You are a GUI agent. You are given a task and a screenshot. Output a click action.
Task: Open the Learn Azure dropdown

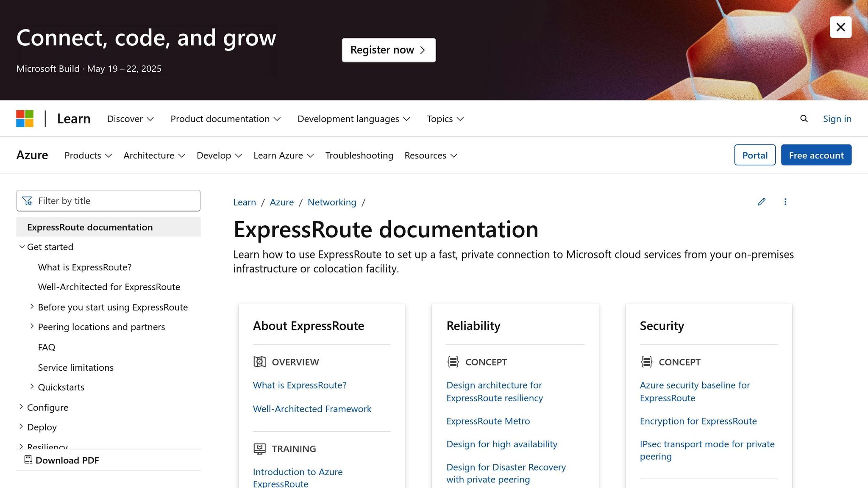point(284,155)
